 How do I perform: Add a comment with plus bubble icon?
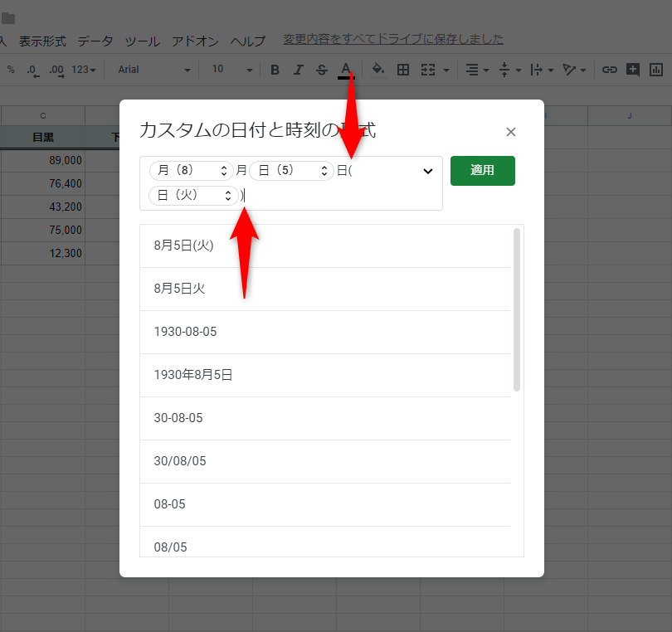[x=633, y=70]
